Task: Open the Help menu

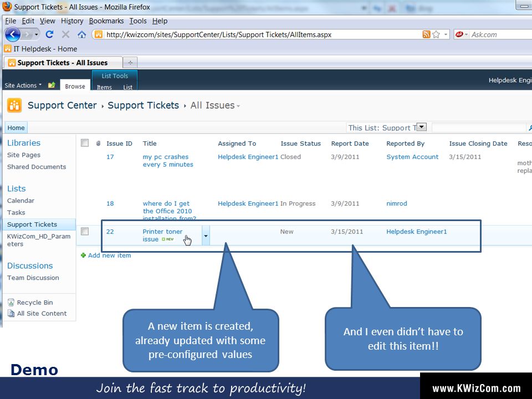Action: 160,21
